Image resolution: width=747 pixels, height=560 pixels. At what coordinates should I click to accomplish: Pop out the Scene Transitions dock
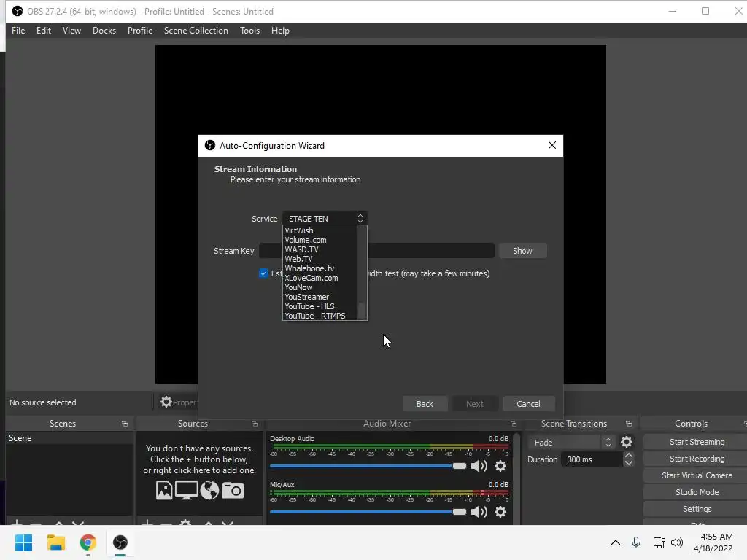(x=628, y=424)
